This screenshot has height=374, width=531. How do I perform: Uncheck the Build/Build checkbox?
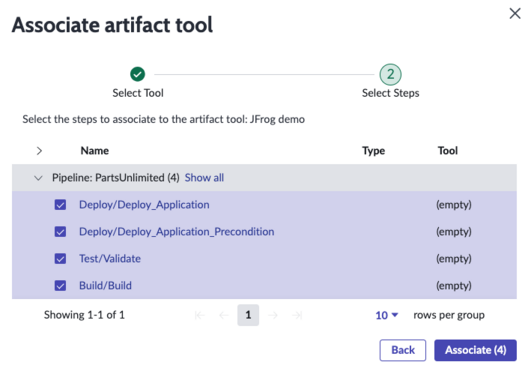(x=60, y=286)
